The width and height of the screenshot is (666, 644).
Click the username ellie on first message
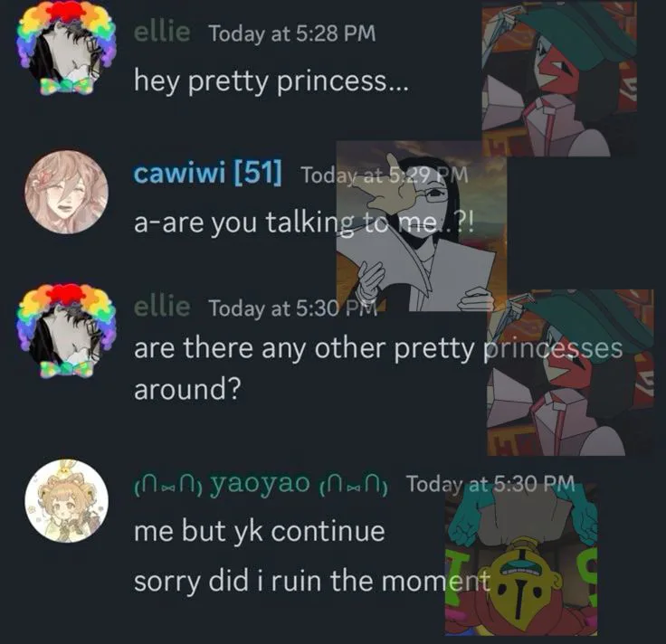pos(162,32)
